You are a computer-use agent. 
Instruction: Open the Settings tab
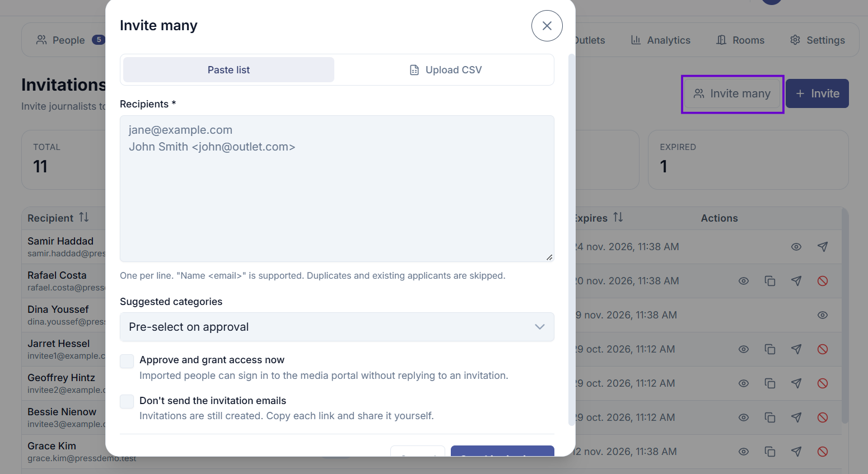[x=818, y=40]
